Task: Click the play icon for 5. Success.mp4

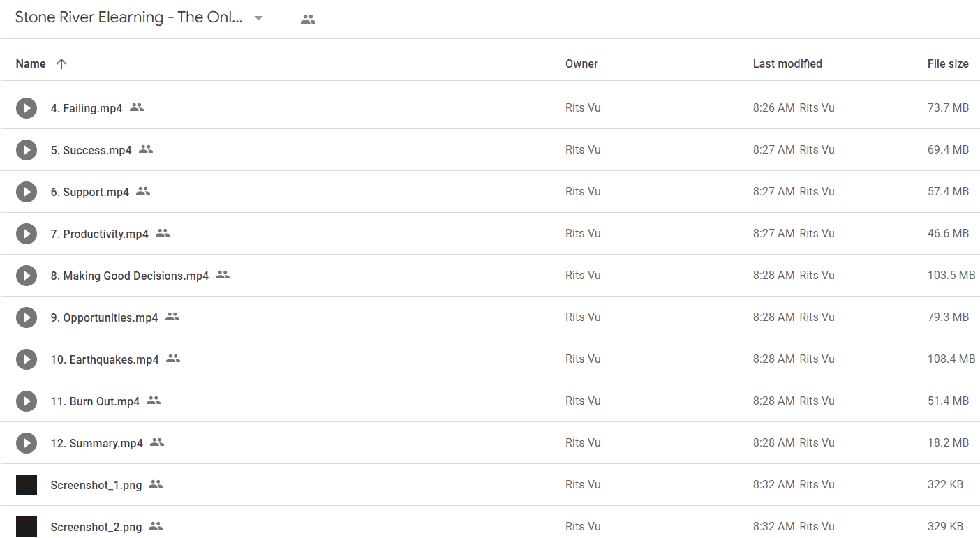Action: (x=27, y=150)
